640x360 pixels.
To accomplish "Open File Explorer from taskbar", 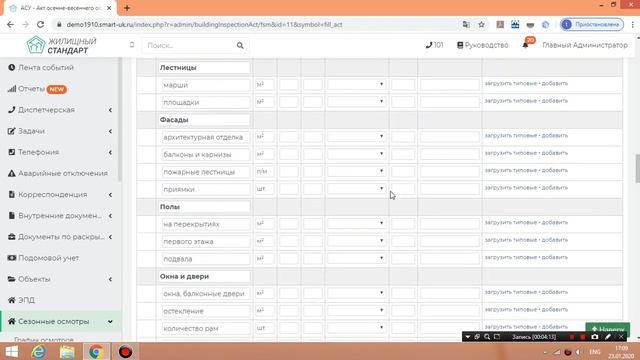I will coord(67,351).
